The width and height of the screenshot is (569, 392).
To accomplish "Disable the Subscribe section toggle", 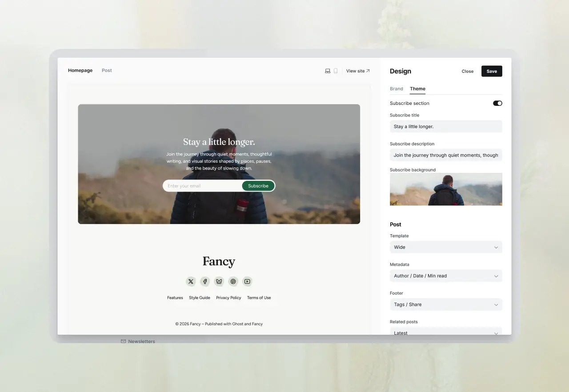I will (497, 103).
